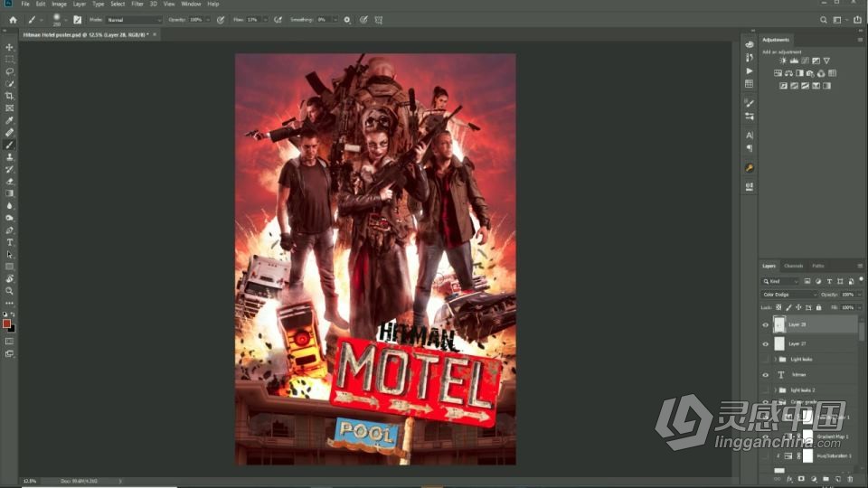The width and height of the screenshot is (868, 488).
Task: Open the brush preset picker dropdown
Action: click(66, 20)
